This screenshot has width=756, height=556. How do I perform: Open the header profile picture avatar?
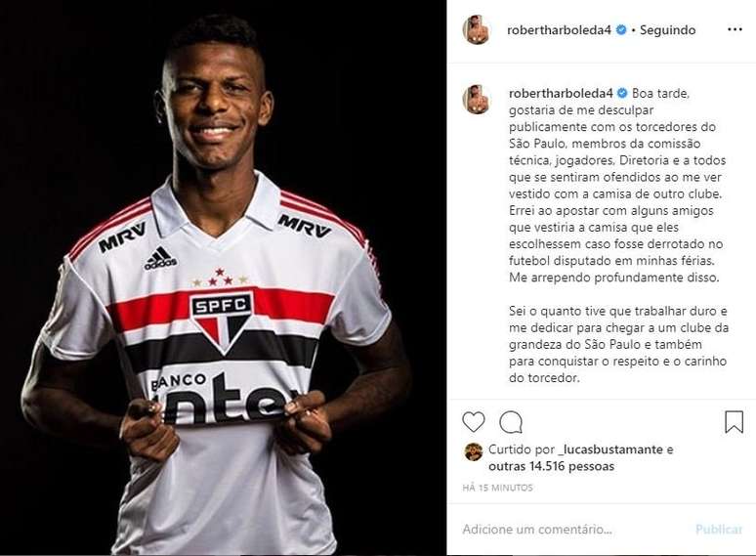(x=477, y=30)
